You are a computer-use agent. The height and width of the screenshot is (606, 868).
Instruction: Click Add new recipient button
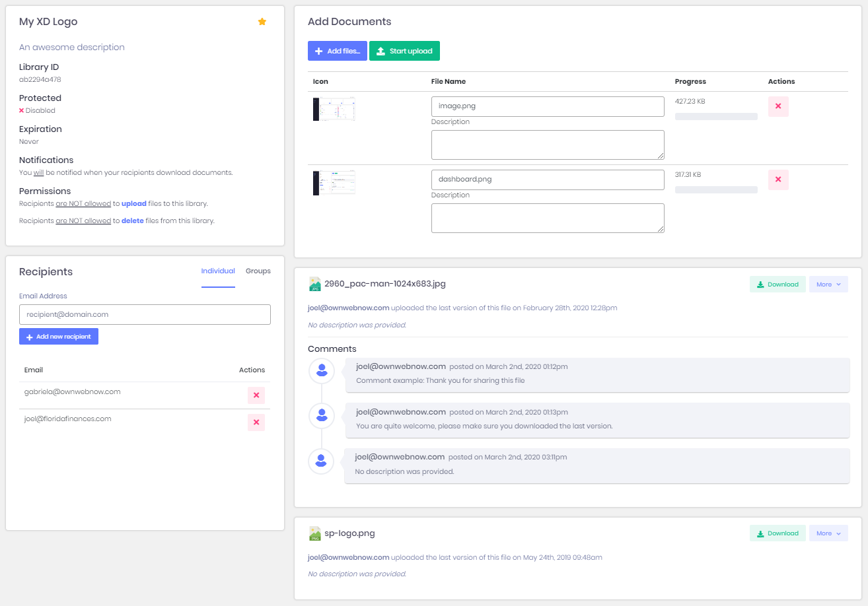59,337
